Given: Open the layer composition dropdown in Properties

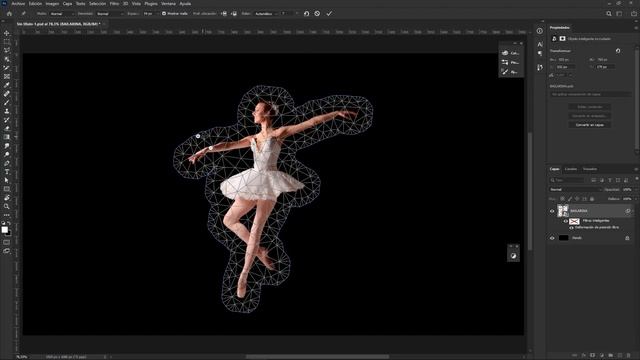Looking at the screenshot, I should pos(590,94).
